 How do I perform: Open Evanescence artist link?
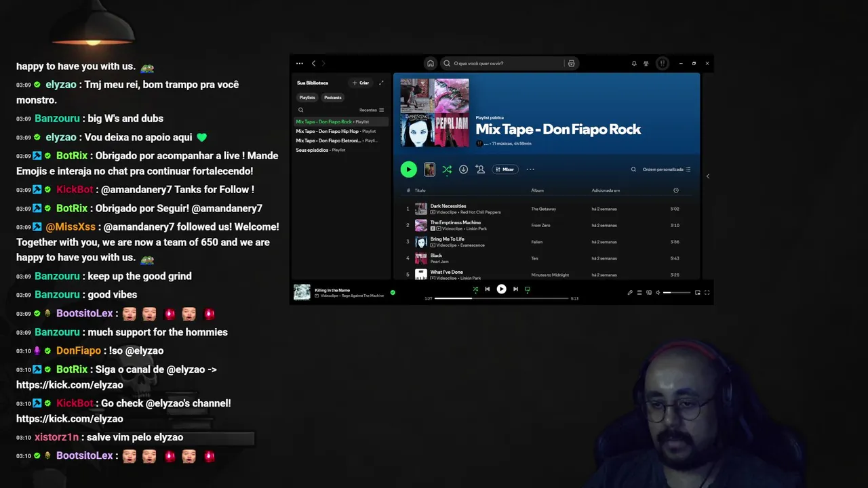tap(473, 245)
